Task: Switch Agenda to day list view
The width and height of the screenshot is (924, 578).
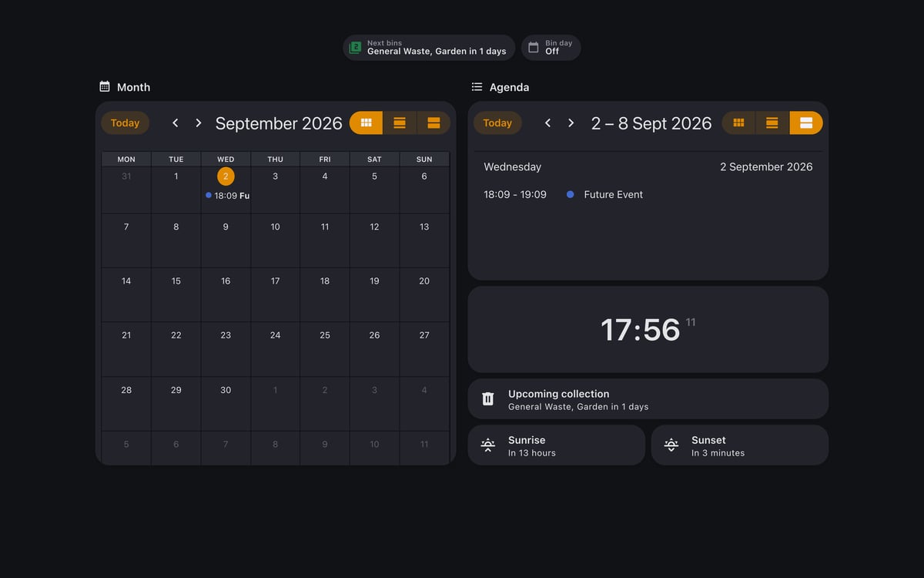Action: [806, 123]
